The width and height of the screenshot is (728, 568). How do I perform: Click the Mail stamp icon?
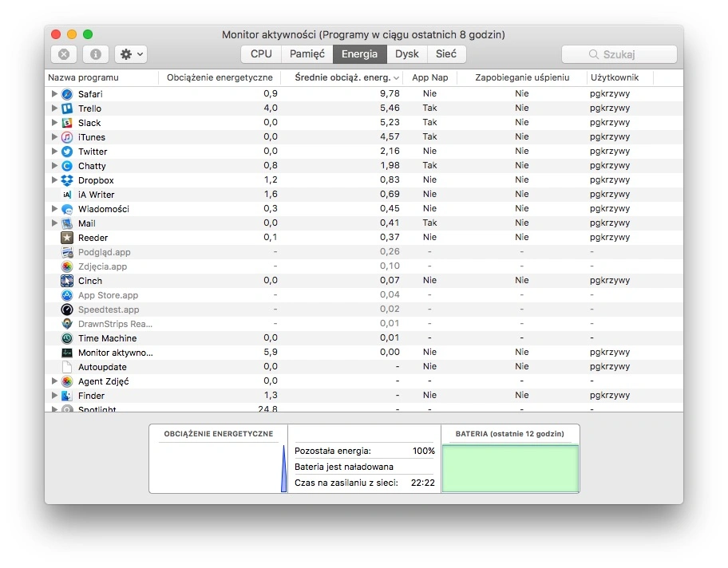click(x=67, y=223)
